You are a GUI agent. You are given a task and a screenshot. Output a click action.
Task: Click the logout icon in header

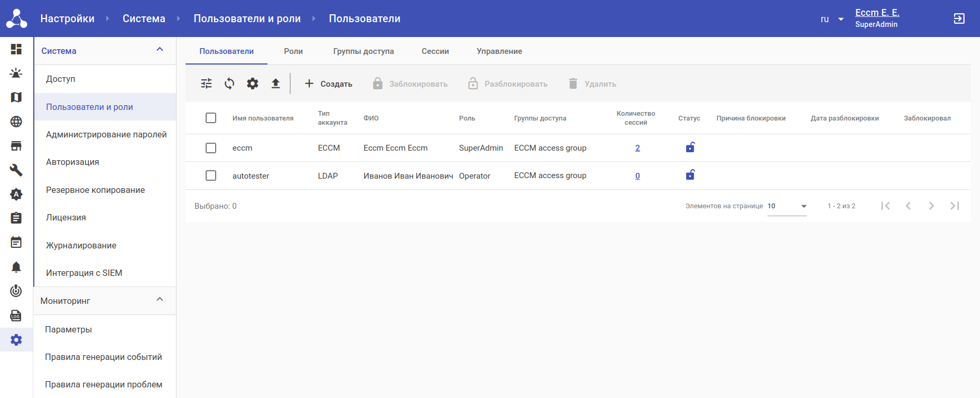coord(959,18)
